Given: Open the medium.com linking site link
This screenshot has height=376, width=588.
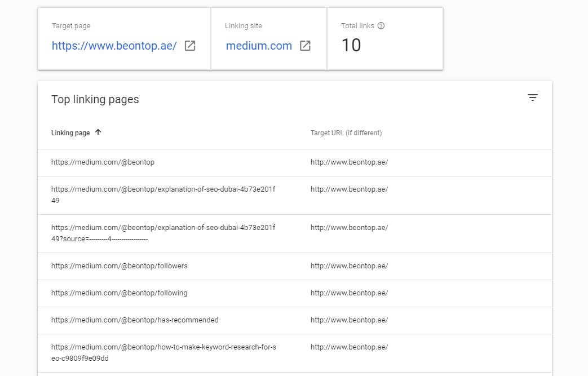Looking at the screenshot, I should click(x=259, y=46).
